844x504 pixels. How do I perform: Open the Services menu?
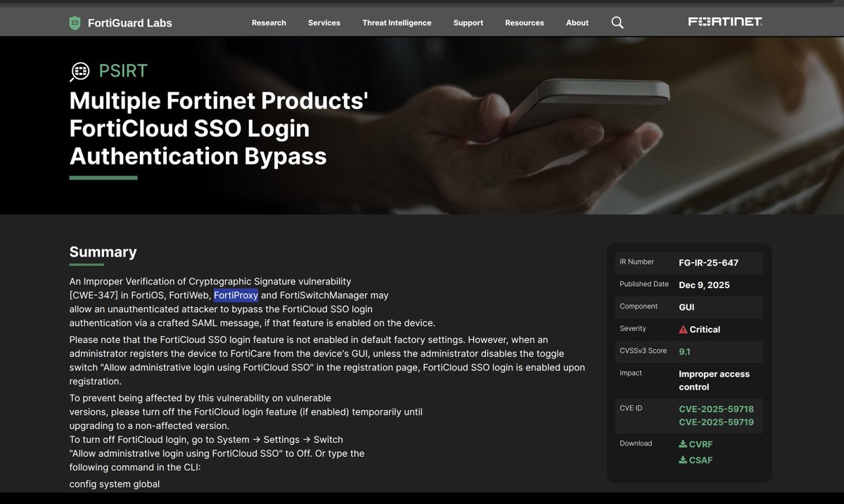(x=324, y=22)
